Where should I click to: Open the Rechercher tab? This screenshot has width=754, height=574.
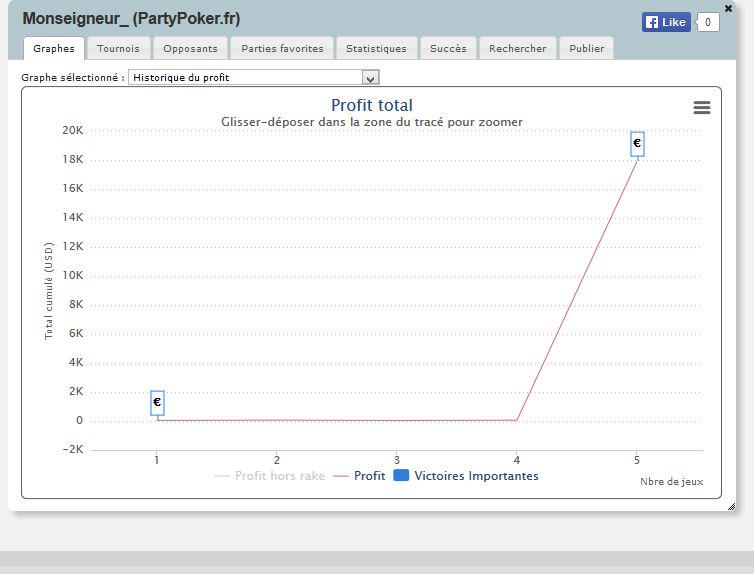(518, 49)
